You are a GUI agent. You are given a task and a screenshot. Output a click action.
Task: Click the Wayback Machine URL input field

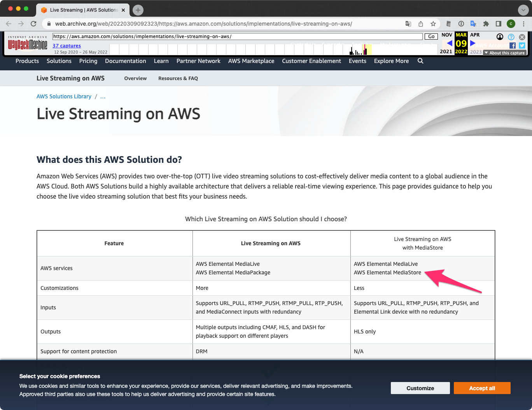[x=238, y=37]
